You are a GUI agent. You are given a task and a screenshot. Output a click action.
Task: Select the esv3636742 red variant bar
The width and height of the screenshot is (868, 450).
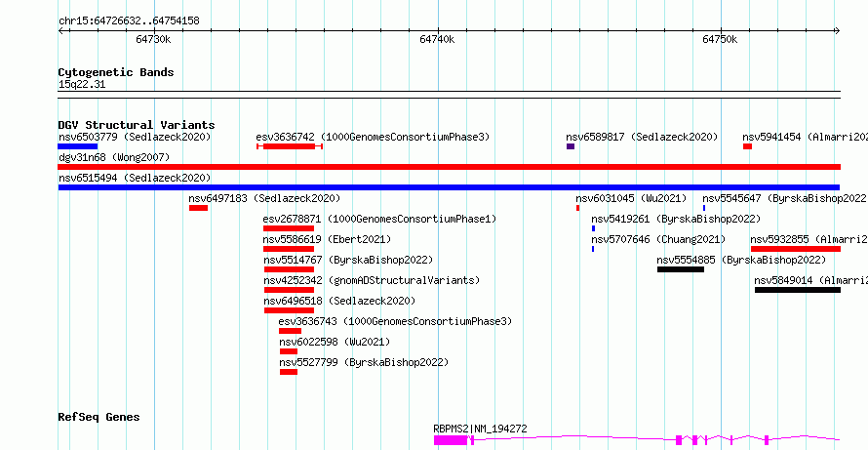(290, 146)
